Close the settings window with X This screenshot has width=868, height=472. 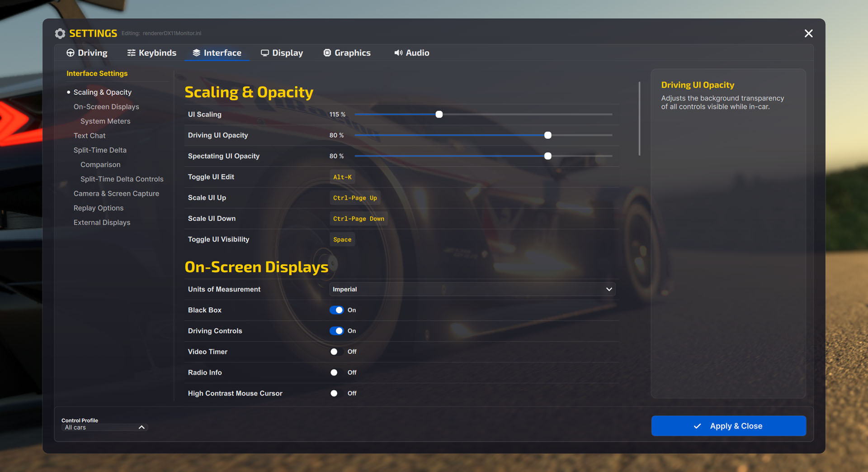point(808,33)
